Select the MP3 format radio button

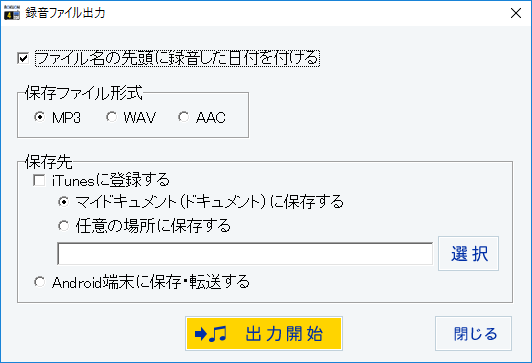click(x=40, y=117)
